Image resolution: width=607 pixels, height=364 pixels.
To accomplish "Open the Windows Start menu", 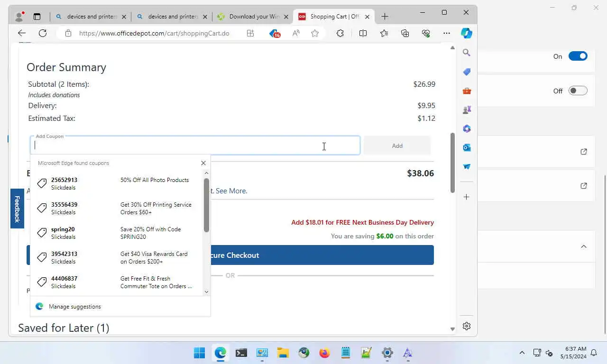I will coord(200,353).
